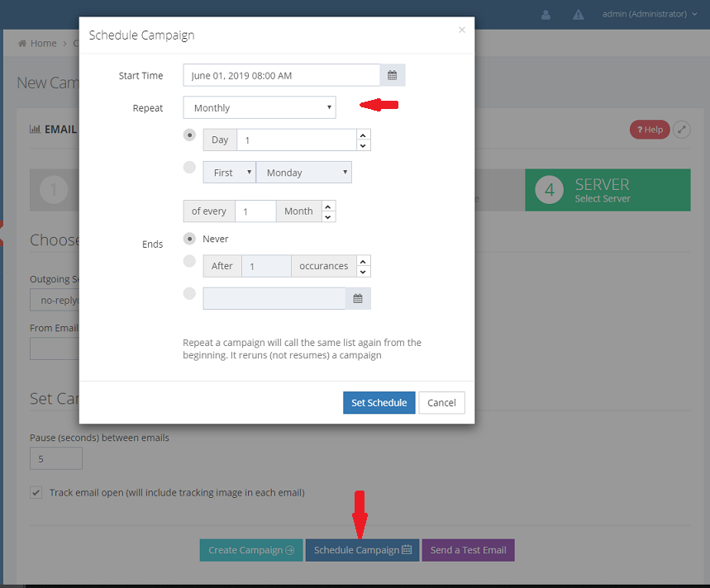Viewport: 710px width, 588px height.
Task: Click the expand arrows icon next to Help
Action: pos(681,130)
